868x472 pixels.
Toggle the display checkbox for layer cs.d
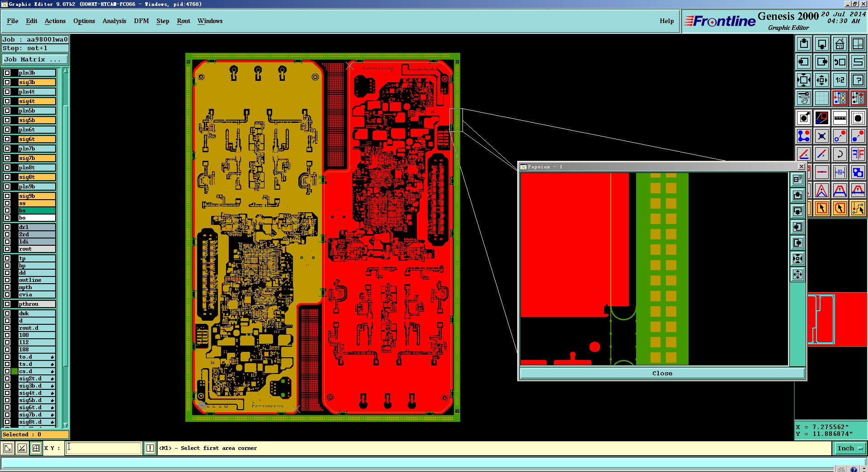pos(7,371)
